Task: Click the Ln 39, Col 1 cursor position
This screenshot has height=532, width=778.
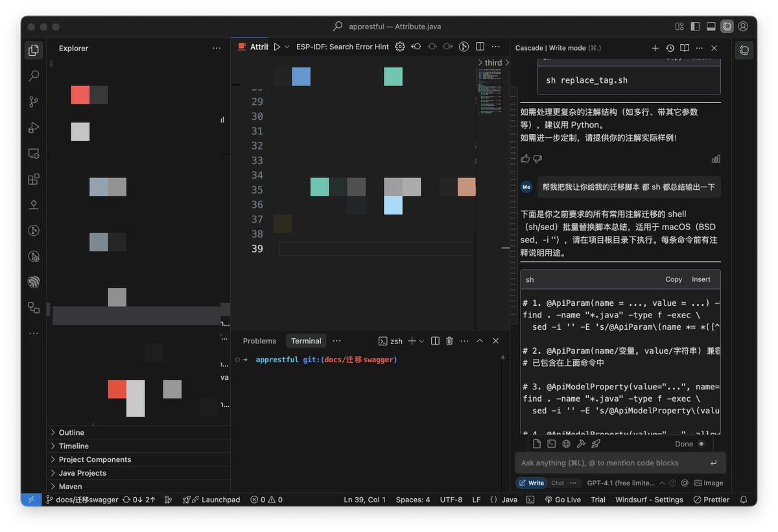Action: pos(364,500)
